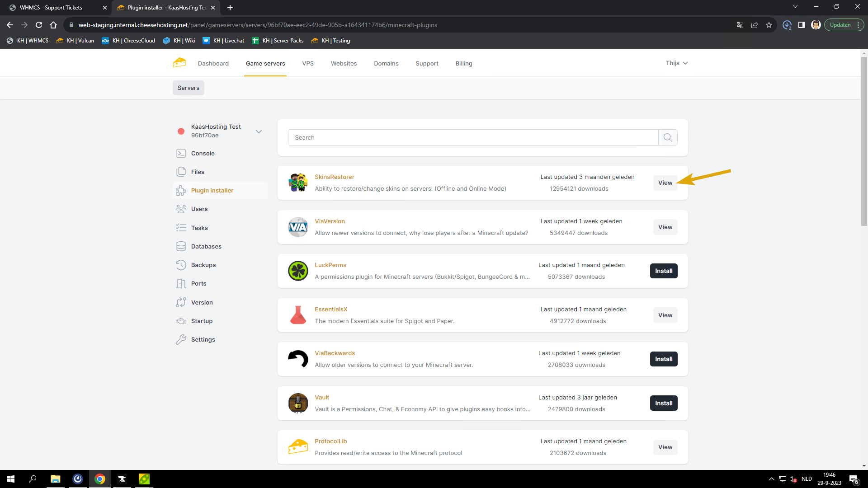
Task: Switch to the Billing nav tab
Action: pyautogui.click(x=463, y=63)
